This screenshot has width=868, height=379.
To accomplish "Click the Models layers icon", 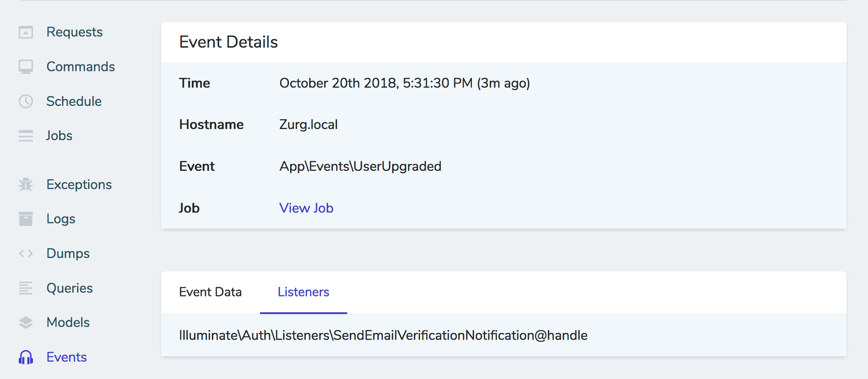I will click(26, 323).
